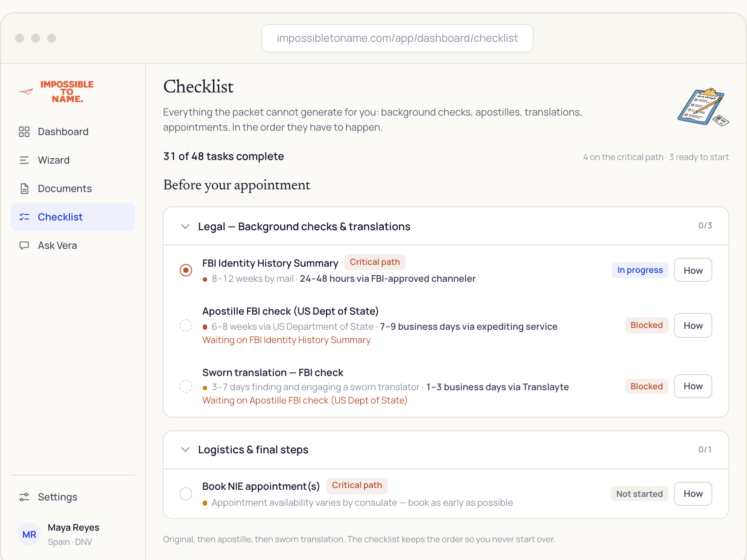
Task: Click the Critical path tag on Book NIE appointment
Action: tap(357, 485)
